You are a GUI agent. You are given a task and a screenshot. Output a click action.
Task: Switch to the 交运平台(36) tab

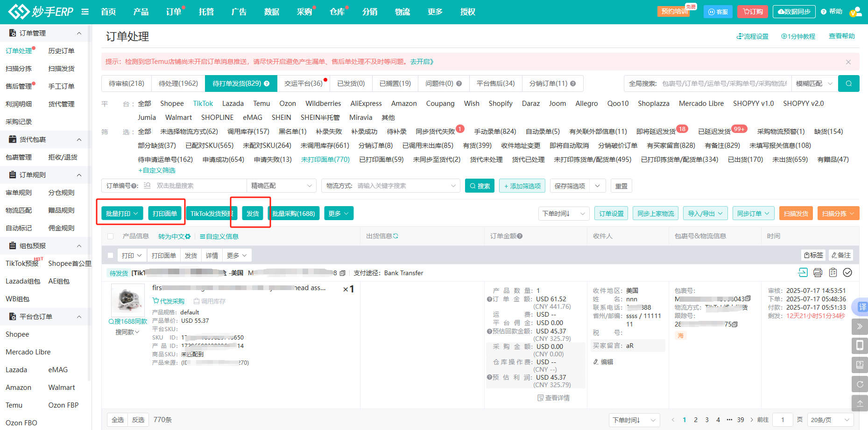(303, 83)
